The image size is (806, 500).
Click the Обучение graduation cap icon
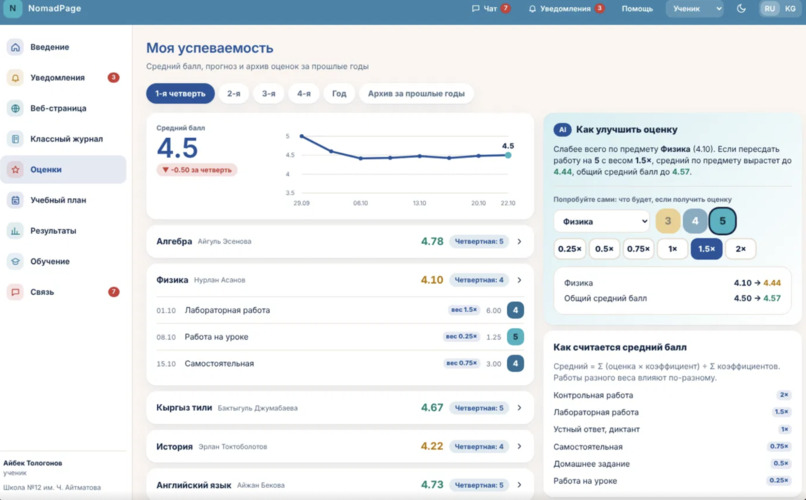coord(15,262)
